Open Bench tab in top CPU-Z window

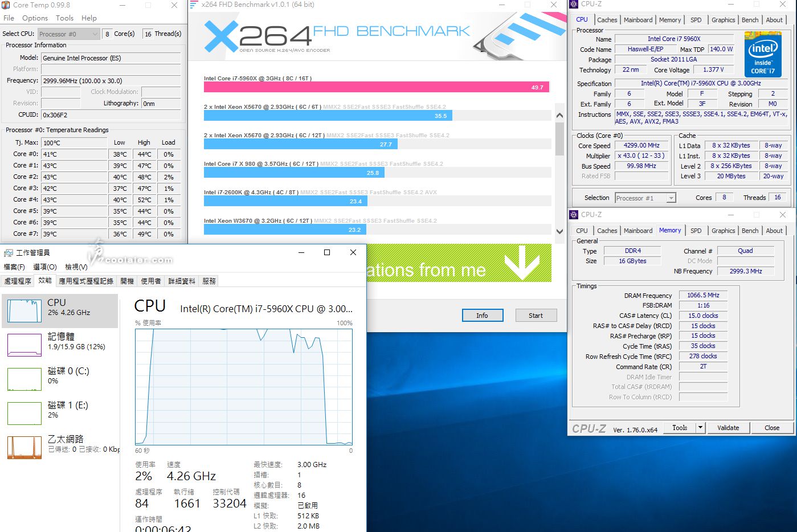[750, 20]
